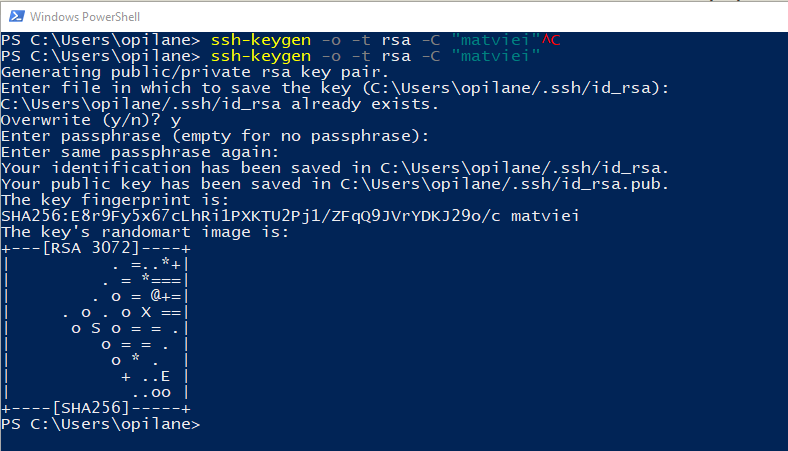
Task: Click the [SHA256] randomart footer
Action: pos(91,408)
